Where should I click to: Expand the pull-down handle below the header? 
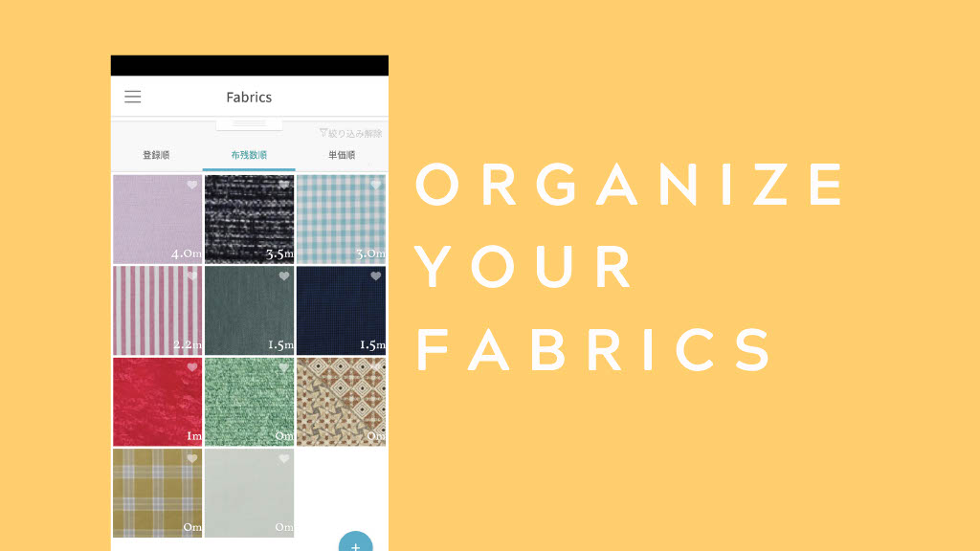click(x=249, y=123)
